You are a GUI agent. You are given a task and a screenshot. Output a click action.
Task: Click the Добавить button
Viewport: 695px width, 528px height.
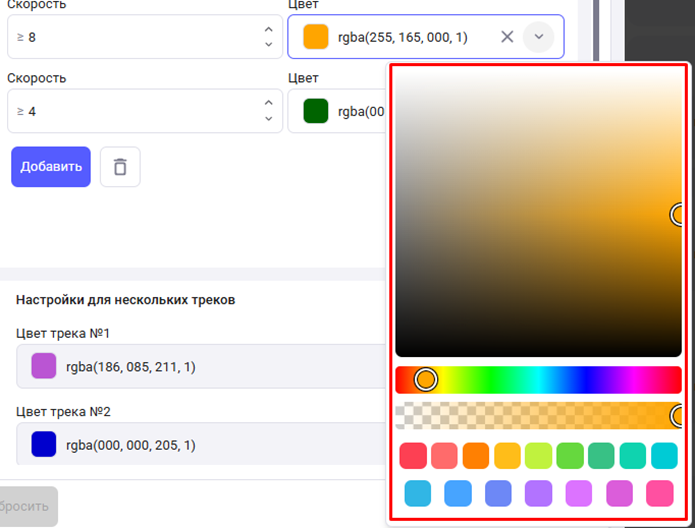(51, 167)
